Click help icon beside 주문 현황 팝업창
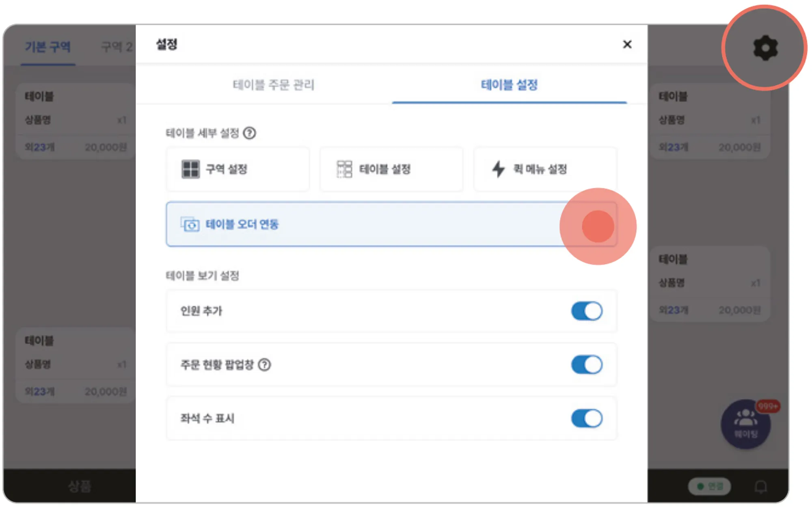The image size is (812, 509). (265, 364)
